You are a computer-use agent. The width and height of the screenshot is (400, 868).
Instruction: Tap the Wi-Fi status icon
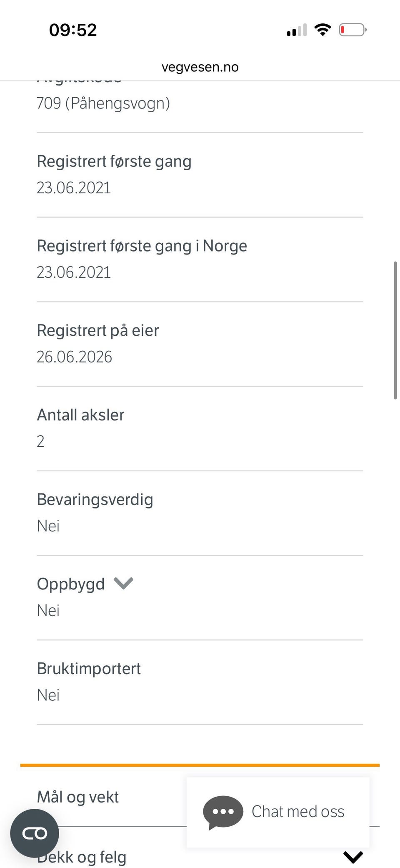tap(322, 30)
